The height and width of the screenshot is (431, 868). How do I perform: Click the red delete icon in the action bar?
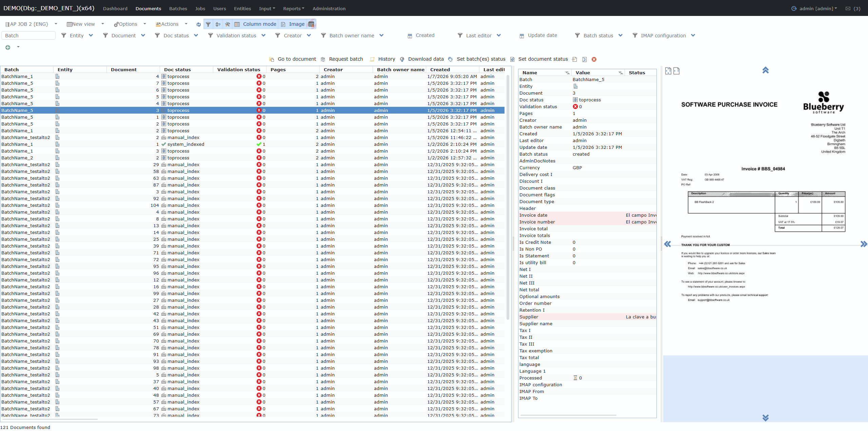coord(594,59)
